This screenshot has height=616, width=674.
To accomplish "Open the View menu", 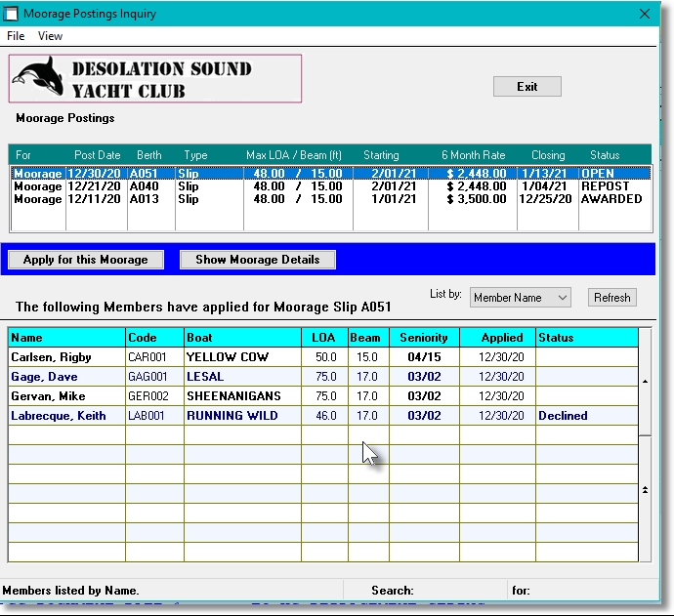I will (50, 36).
